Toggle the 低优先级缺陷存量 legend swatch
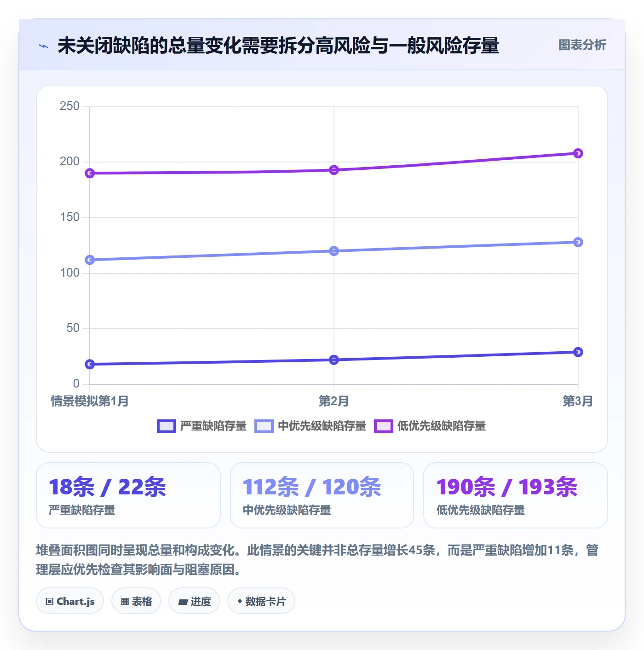This screenshot has width=644, height=650. (384, 426)
